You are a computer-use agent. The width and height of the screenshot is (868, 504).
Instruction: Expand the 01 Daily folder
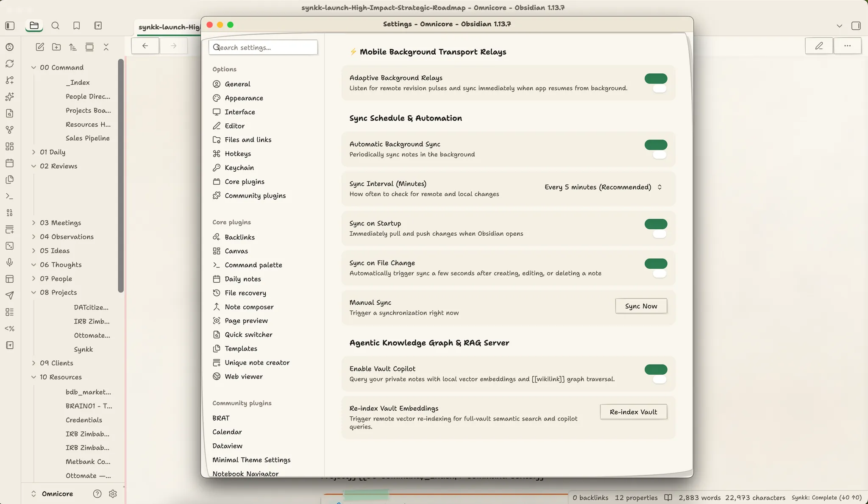pos(33,152)
